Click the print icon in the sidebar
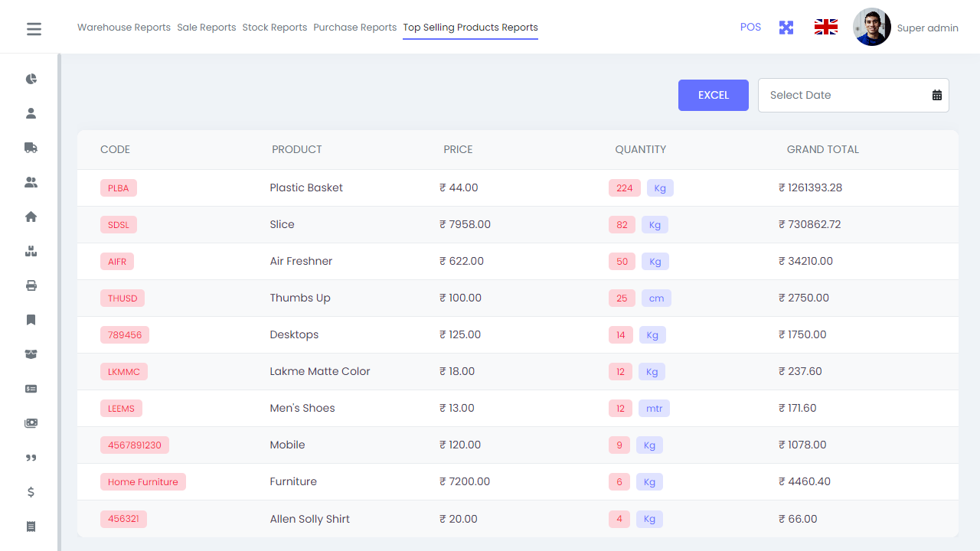This screenshot has height=551, width=980. (31, 285)
